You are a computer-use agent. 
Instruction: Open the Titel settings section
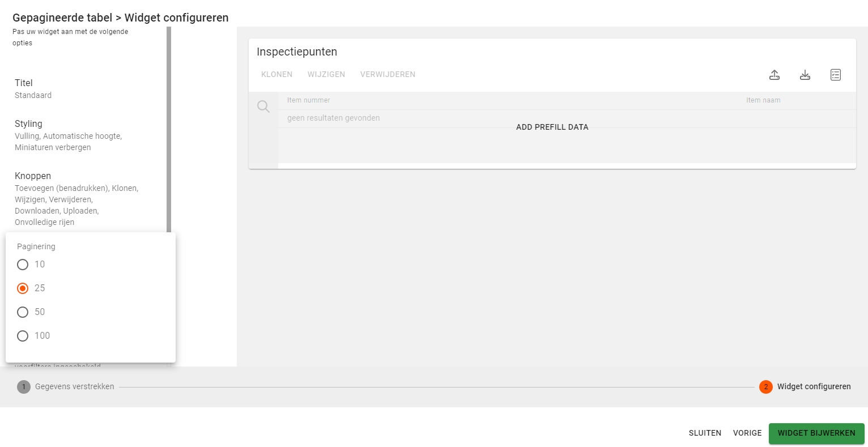[x=24, y=83]
